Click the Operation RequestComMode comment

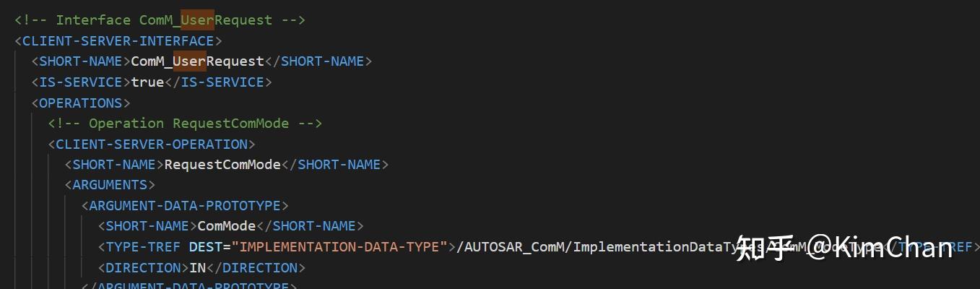pyautogui.click(x=185, y=124)
